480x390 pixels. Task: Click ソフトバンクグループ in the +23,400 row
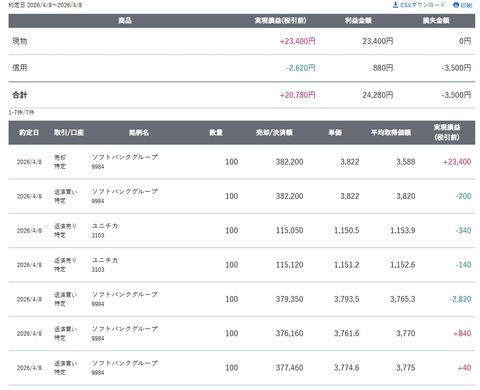click(125, 157)
